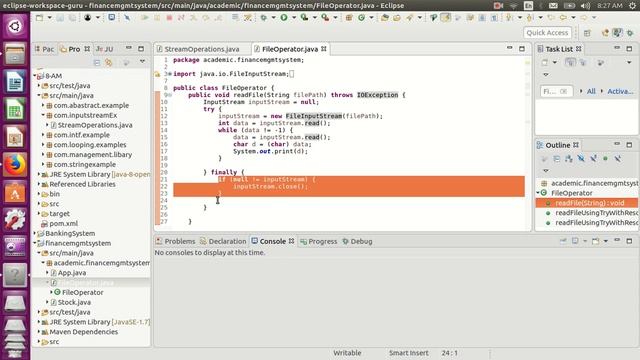Click the All link in Task List

pos(591,91)
